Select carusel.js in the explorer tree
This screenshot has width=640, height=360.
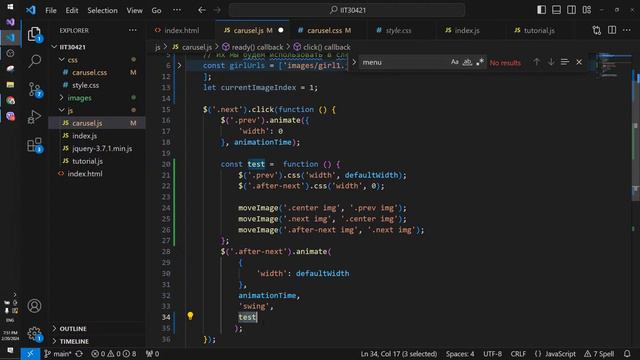coord(87,123)
